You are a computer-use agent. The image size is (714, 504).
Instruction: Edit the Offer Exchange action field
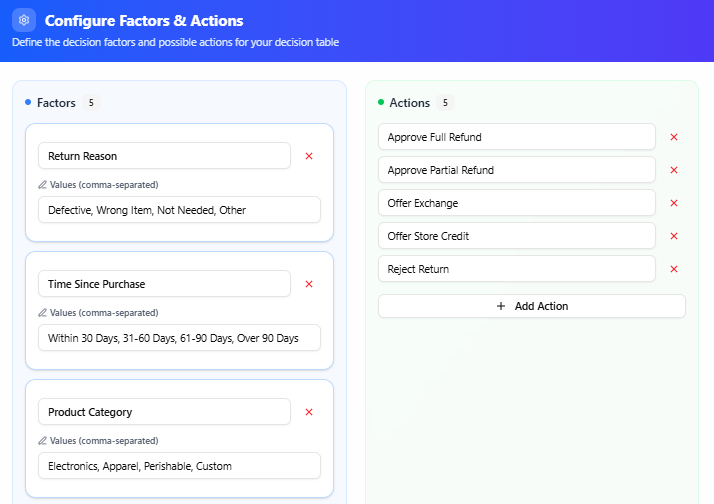point(516,203)
